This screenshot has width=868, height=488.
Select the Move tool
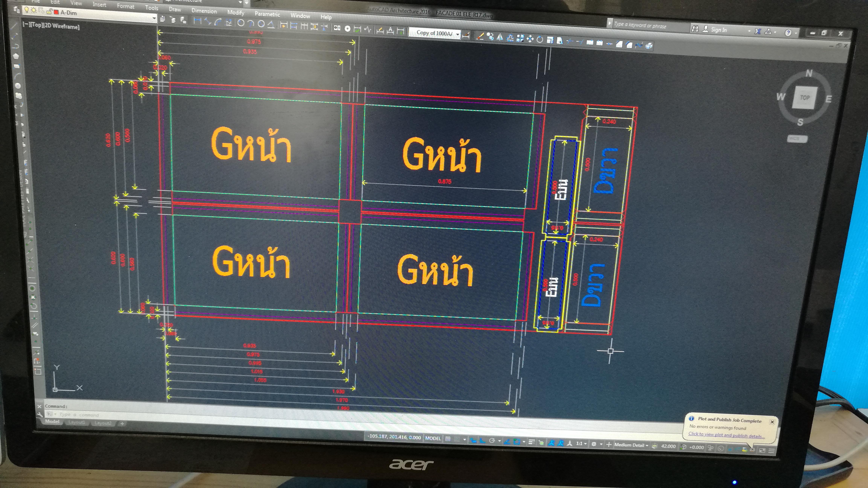pos(530,39)
